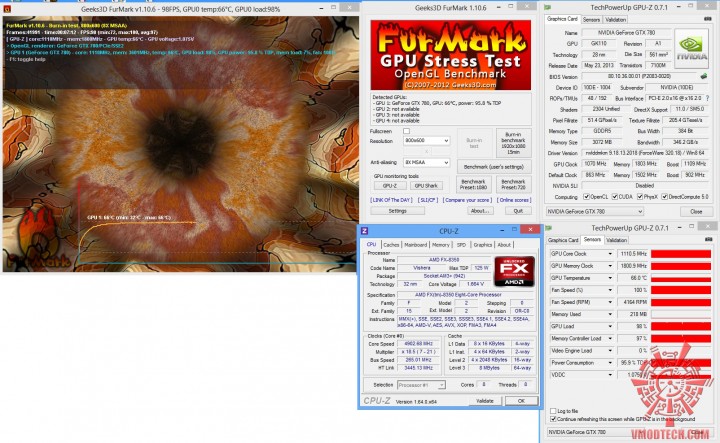This screenshot has height=443, width=720.
Task: Open the Power Consumption sensor dropdown arrow
Action: [610, 363]
